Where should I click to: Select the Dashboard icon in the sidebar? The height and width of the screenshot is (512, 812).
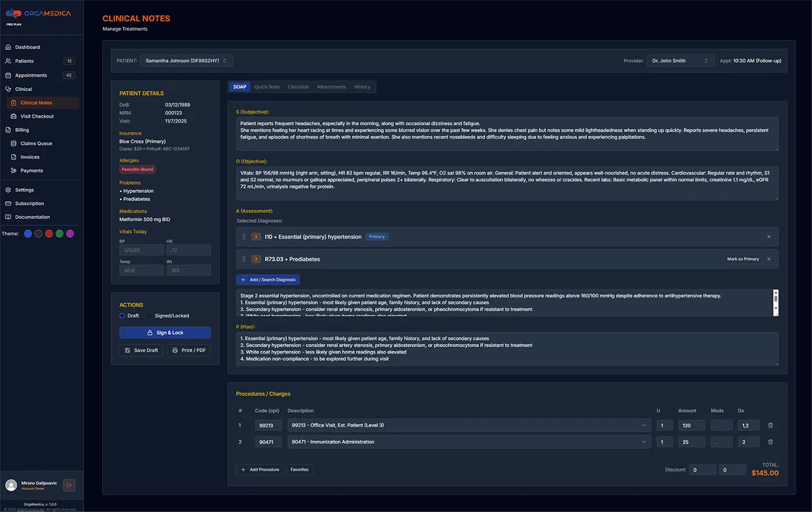8,47
